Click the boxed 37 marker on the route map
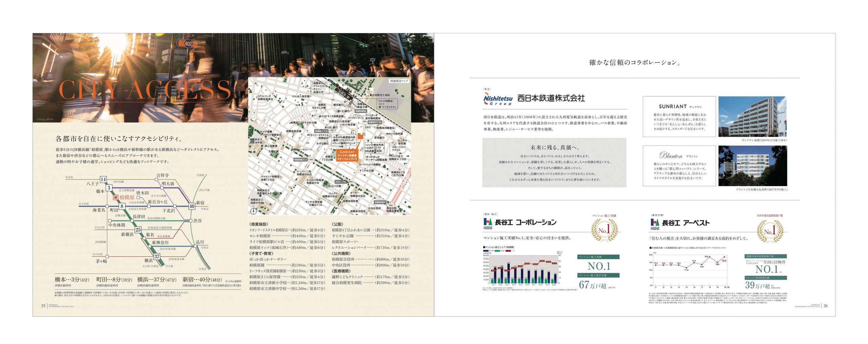 [157, 256]
